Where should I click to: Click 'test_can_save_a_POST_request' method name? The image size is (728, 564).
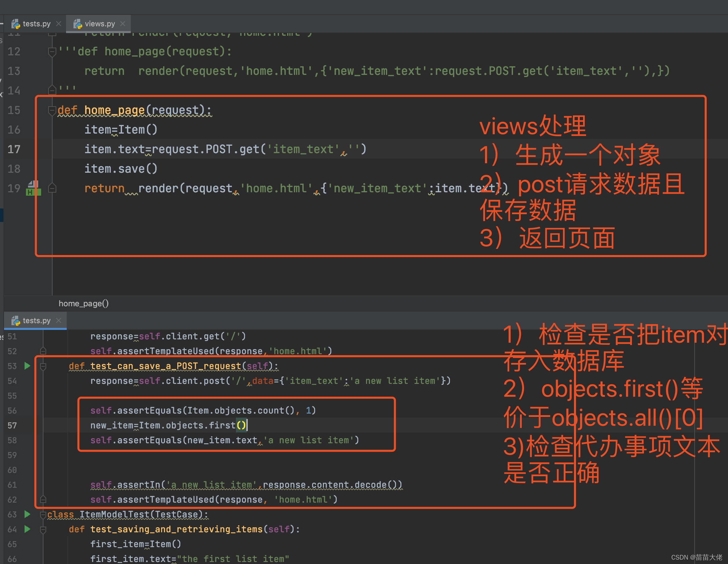point(166,366)
